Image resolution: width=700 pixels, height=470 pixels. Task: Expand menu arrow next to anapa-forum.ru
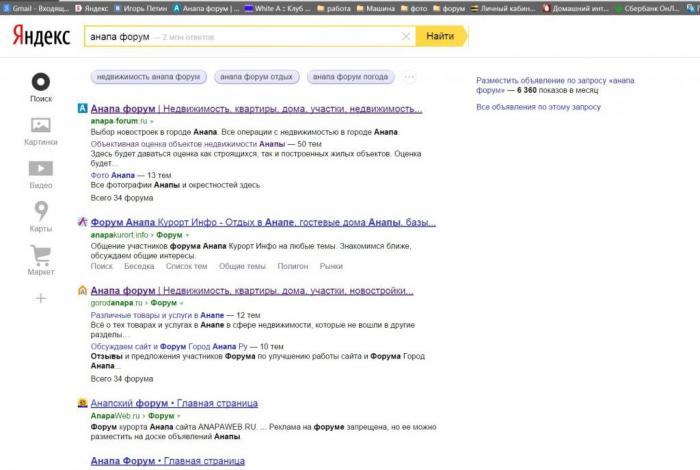pyautogui.click(x=152, y=121)
